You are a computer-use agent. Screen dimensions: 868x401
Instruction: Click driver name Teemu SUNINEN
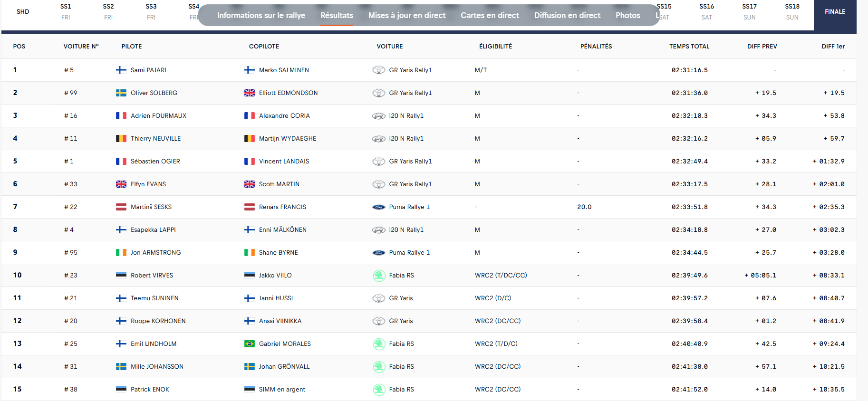tap(154, 298)
